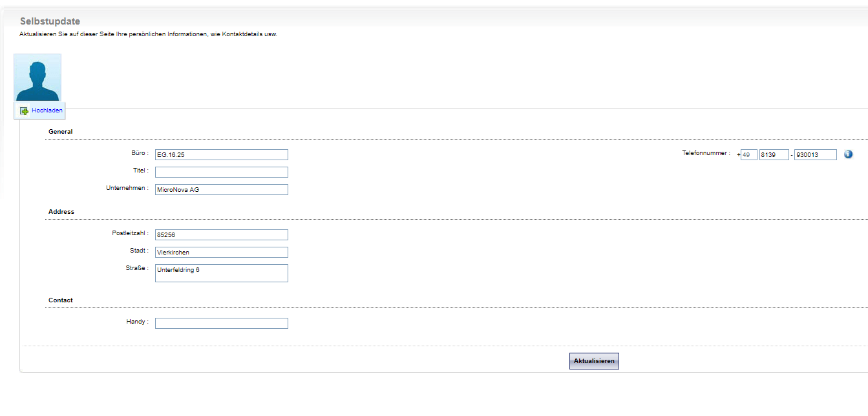
Task: Click the Titel label
Action: click(x=142, y=171)
